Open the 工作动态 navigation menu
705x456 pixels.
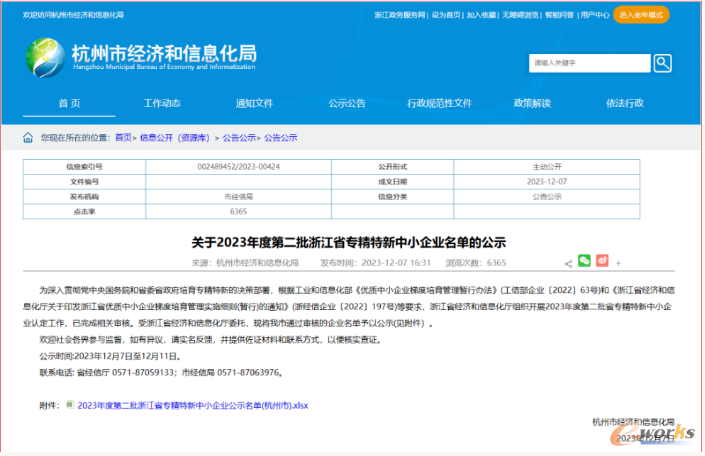pyautogui.click(x=162, y=103)
